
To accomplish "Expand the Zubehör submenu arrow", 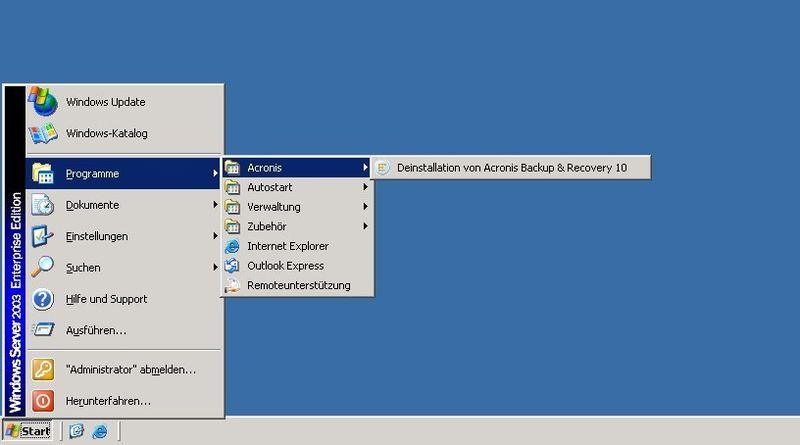I will [x=365, y=226].
